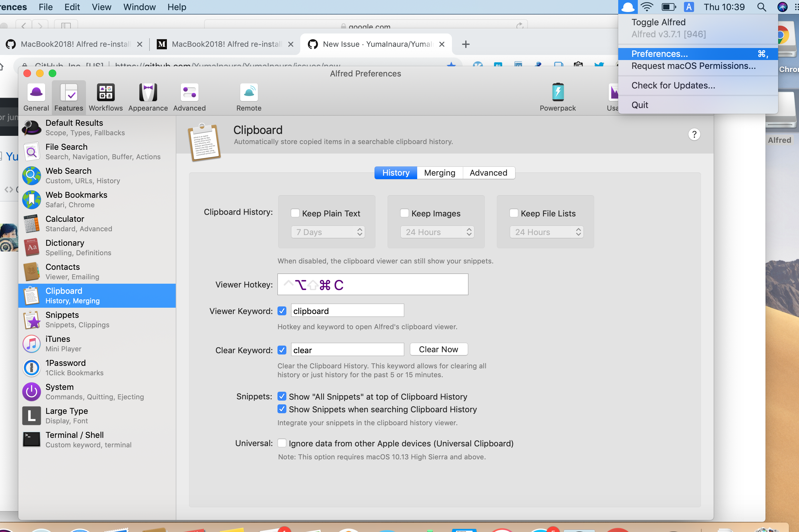Select Large Type in the sidebar
Image resolution: width=799 pixels, height=532 pixels.
[97, 416]
